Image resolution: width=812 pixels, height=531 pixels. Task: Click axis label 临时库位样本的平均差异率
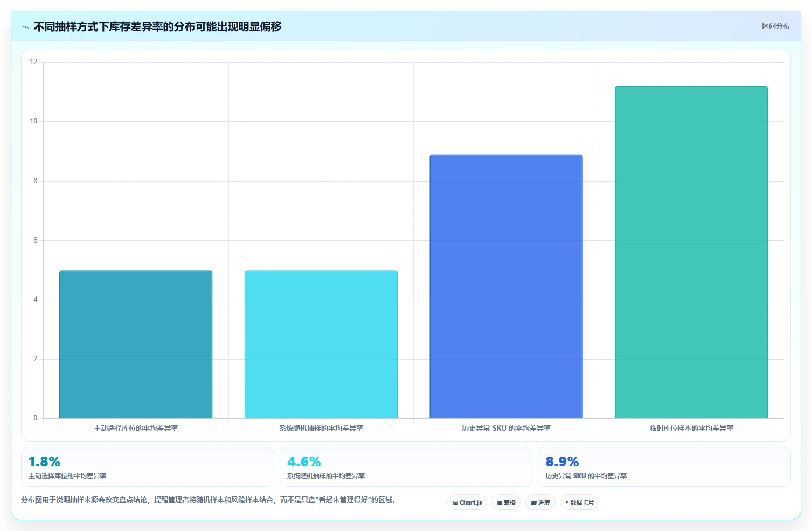[691, 428]
